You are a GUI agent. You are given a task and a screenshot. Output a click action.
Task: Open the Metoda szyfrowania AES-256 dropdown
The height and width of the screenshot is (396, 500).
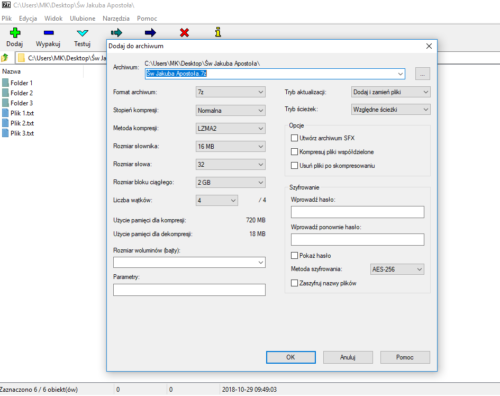click(x=397, y=269)
